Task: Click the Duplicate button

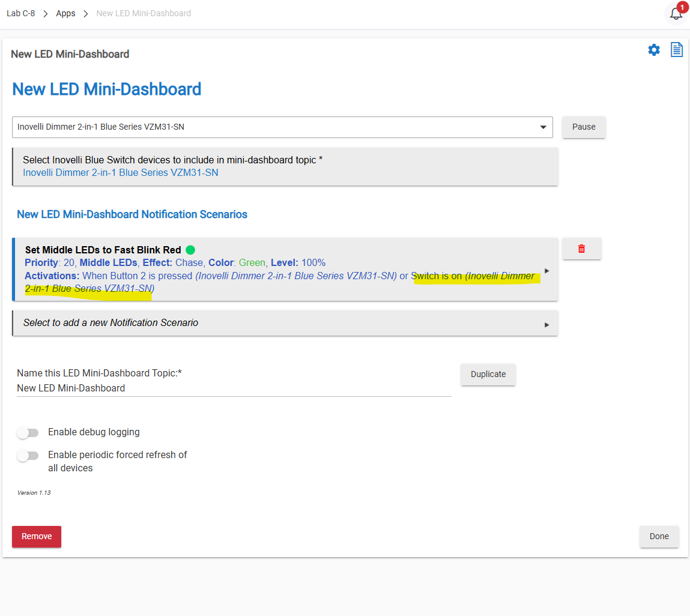Action: 488,375
